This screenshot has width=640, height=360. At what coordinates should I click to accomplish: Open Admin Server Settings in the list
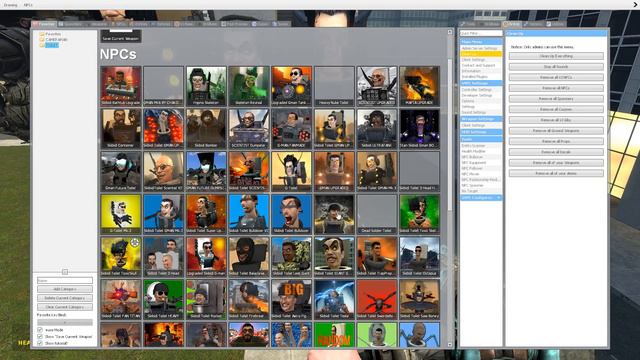(480, 48)
